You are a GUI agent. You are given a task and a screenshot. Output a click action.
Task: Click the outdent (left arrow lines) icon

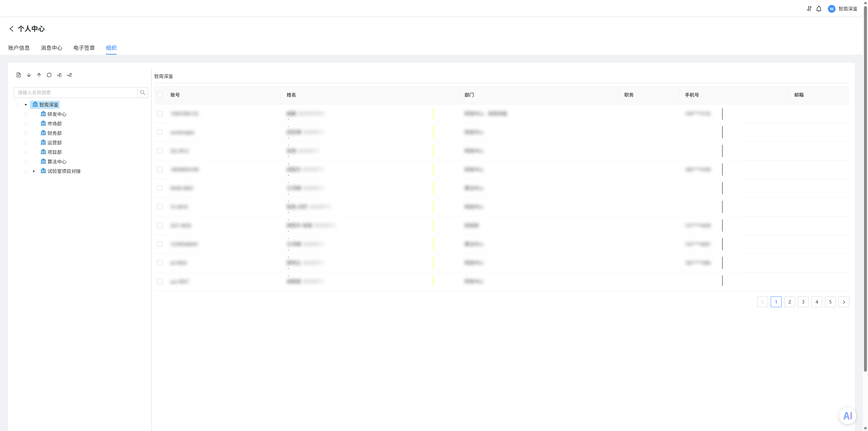pyautogui.click(x=59, y=75)
